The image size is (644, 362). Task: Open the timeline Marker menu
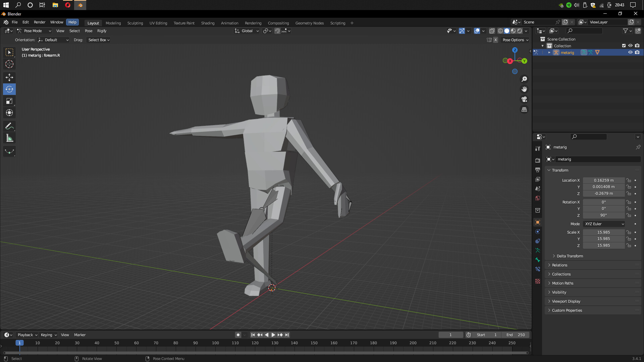[80, 335]
